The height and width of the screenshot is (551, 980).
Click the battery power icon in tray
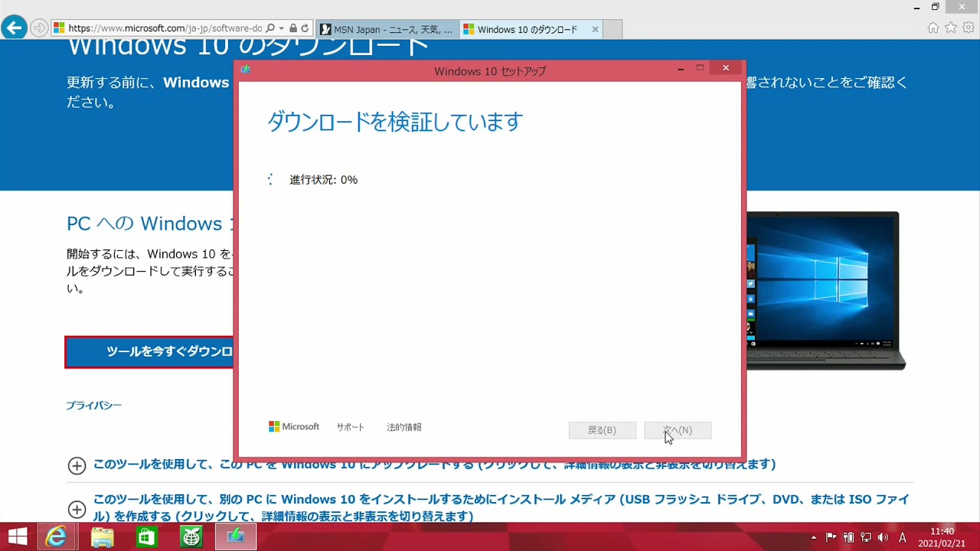(848, 537)
